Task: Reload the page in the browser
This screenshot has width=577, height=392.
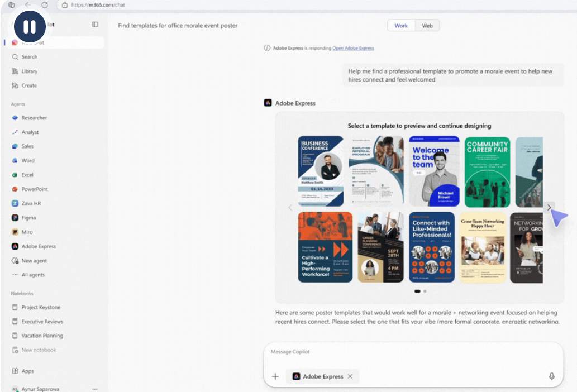Action: click(45, 5)
